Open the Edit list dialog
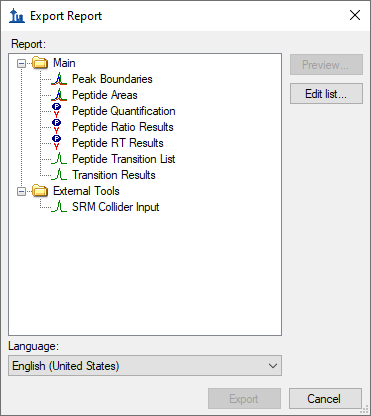371x416 pixels. (326, 94)
